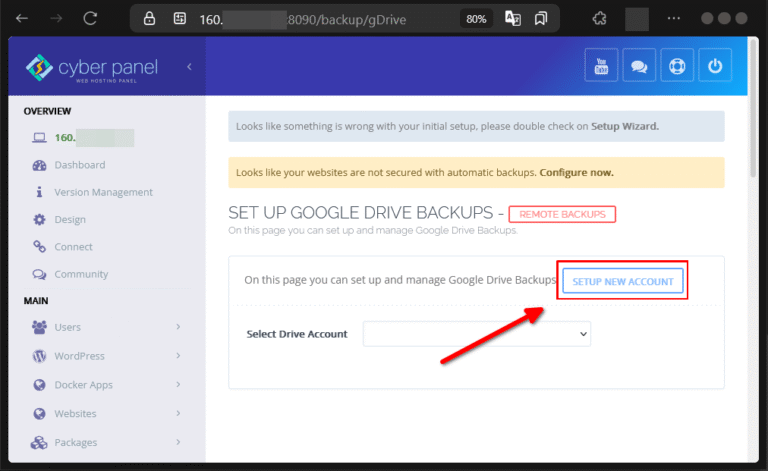Viewport: 768px width, 471px height.
Task: Click the Dashboard gauge icon
Action: coord(39,165)
